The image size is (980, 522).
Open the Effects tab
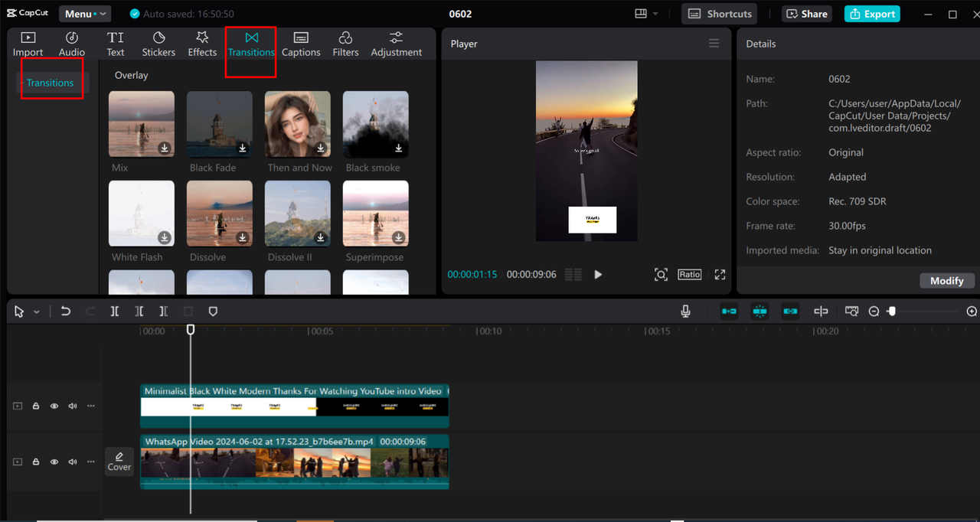point(202,44)
